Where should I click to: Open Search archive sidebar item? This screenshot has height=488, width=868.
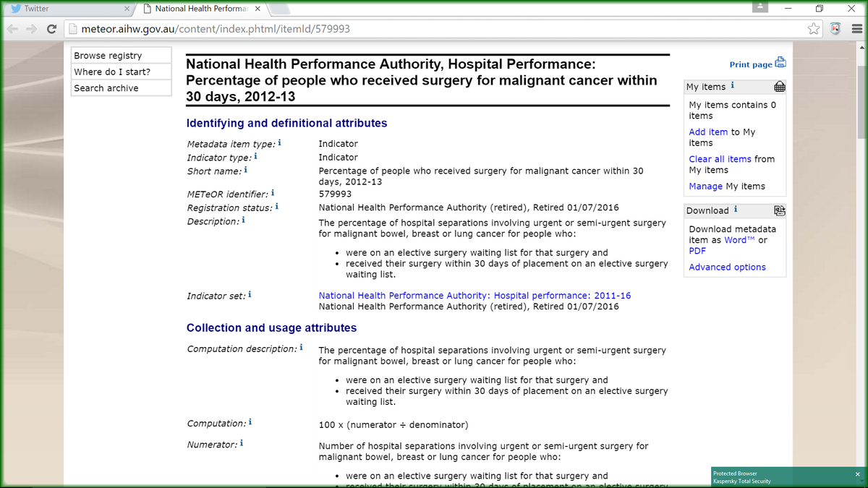[x=122, y=88]
